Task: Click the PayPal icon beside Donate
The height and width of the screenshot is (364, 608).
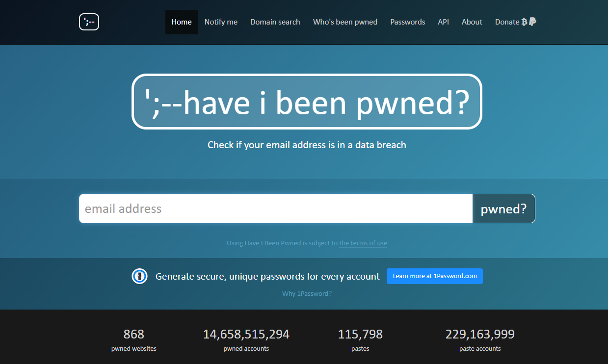Action: point(532,22)
